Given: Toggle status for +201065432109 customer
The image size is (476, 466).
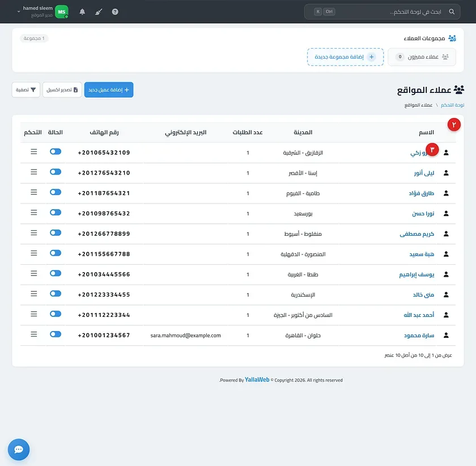Looking at the screenshot, I should pos(56,151).
